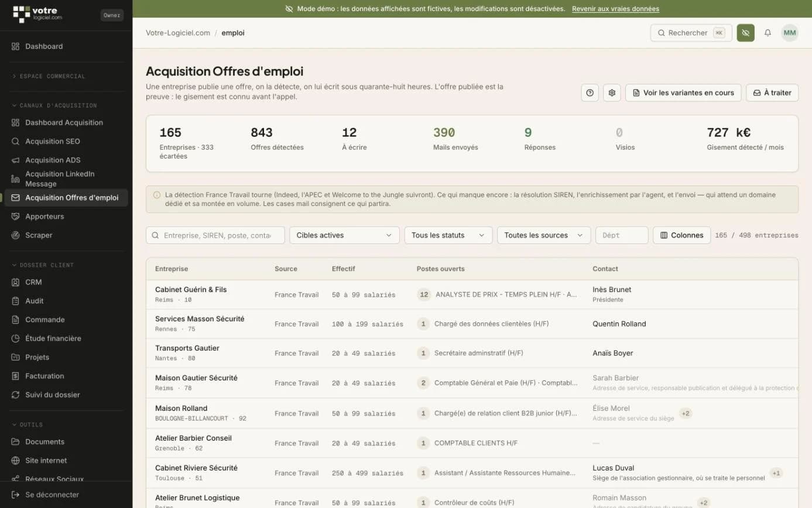The width and height of the screenshot is (812, 508).
Task: Click Revenir aux vraies données link
Action: 615,9
